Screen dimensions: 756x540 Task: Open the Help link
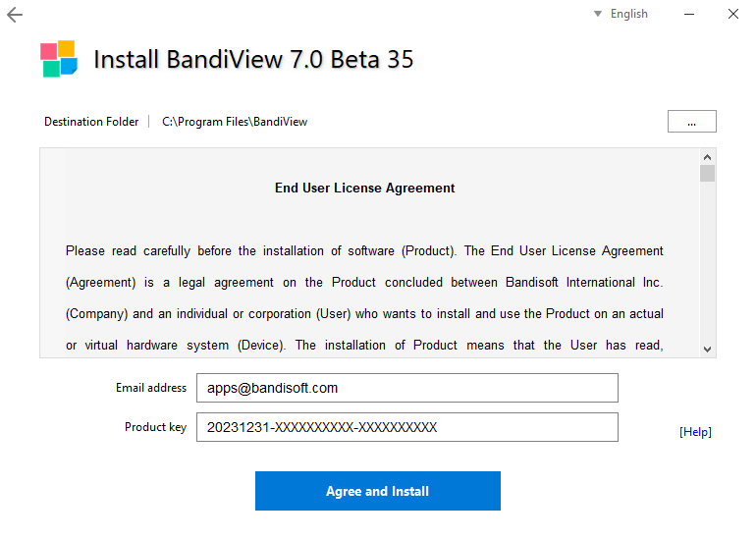pyautogui.click(x=695, y=432)
